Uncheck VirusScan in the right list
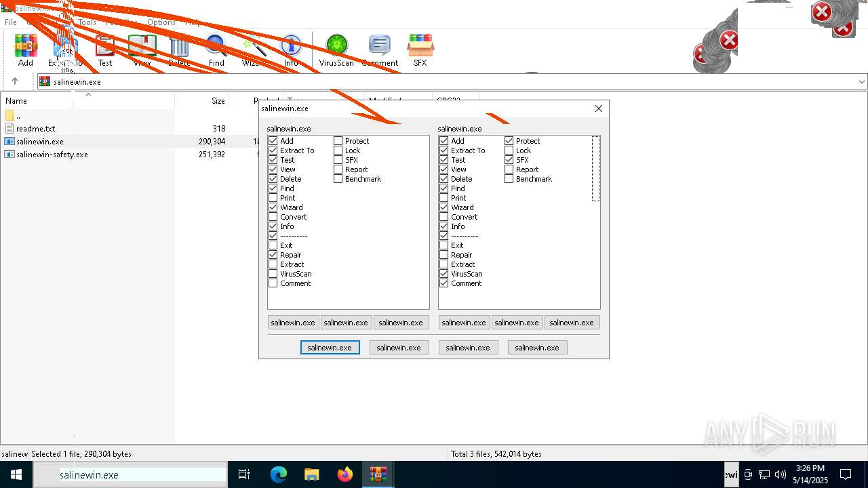 click(x=444, y=274)
